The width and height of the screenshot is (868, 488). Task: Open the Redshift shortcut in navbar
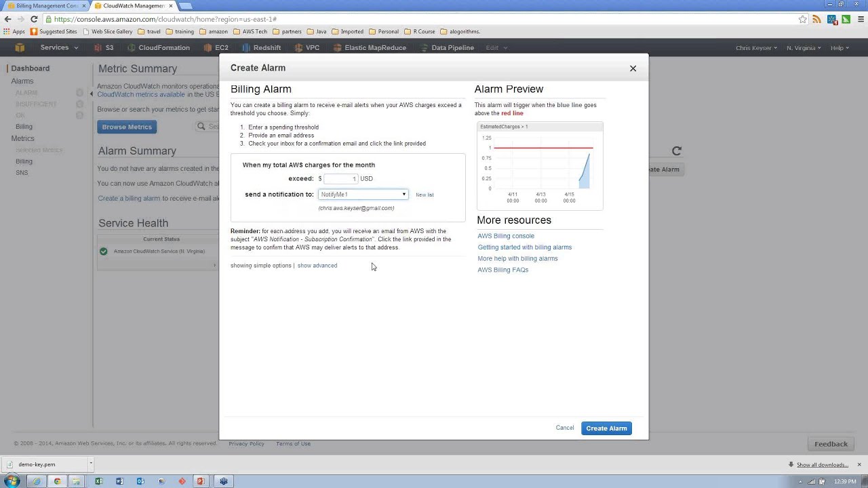[x=262, y=48]
